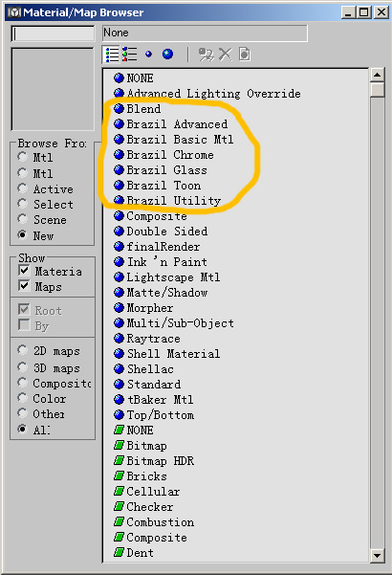The height and width of the screenshot is (575, 392).
Task: Select View Large Icons globe button
Action: 167,55
